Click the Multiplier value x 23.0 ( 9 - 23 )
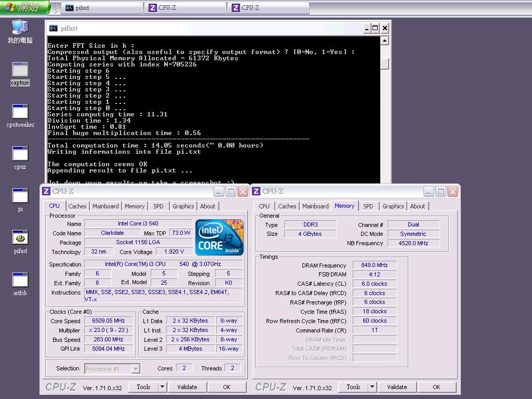This screenshot has width=532, height=399. pyautogui.click(x=109, y=330)
